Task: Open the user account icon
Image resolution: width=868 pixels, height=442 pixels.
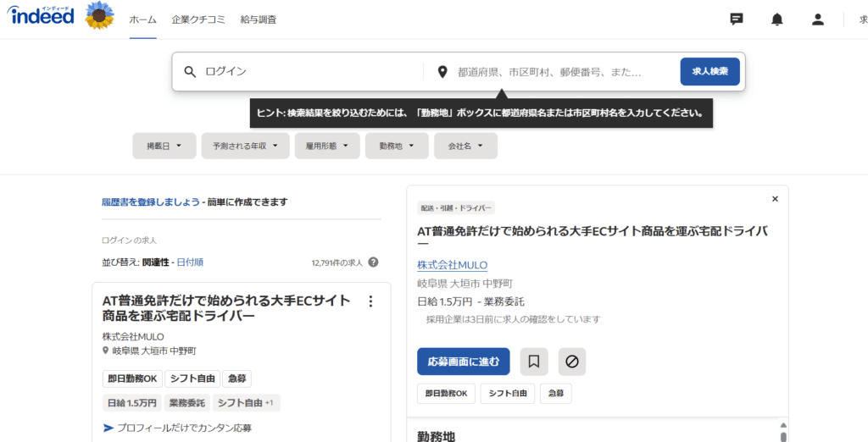Action: click(817, 19)
